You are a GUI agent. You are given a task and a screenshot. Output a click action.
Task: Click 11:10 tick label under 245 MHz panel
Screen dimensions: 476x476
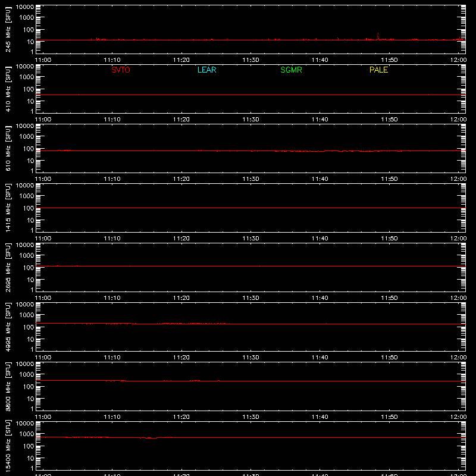tap(112, 60)
